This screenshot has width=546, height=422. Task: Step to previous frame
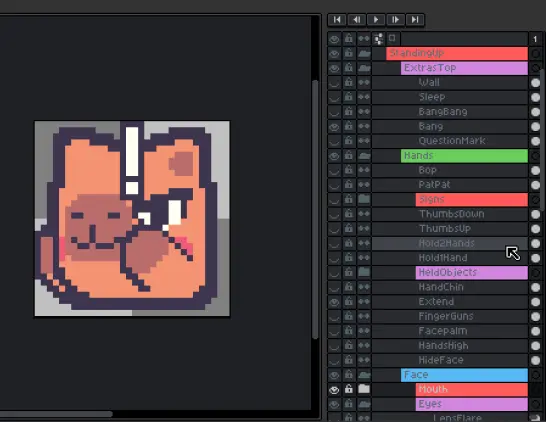pyautogui.click(x=357, y=20)
